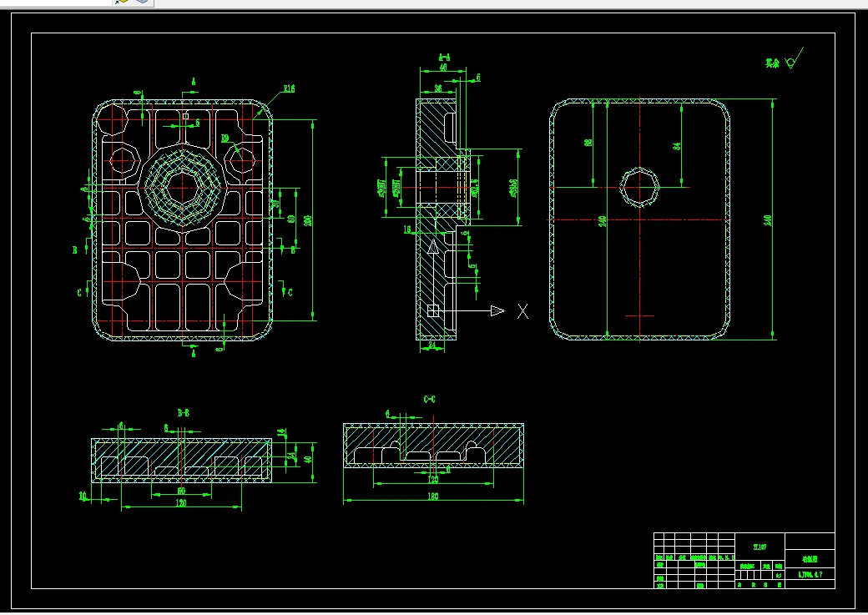Select the 36 dimension above A-A section

point(437,88)
